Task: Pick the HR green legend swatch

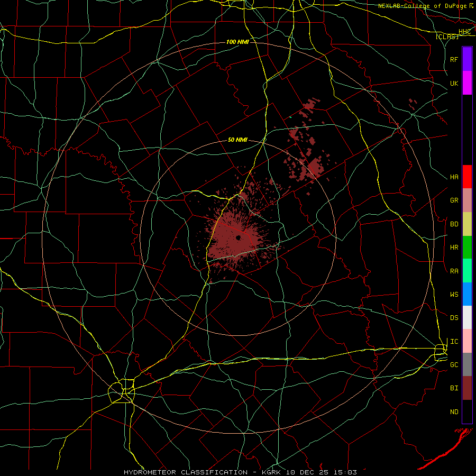Action: [x=467, y=248]
